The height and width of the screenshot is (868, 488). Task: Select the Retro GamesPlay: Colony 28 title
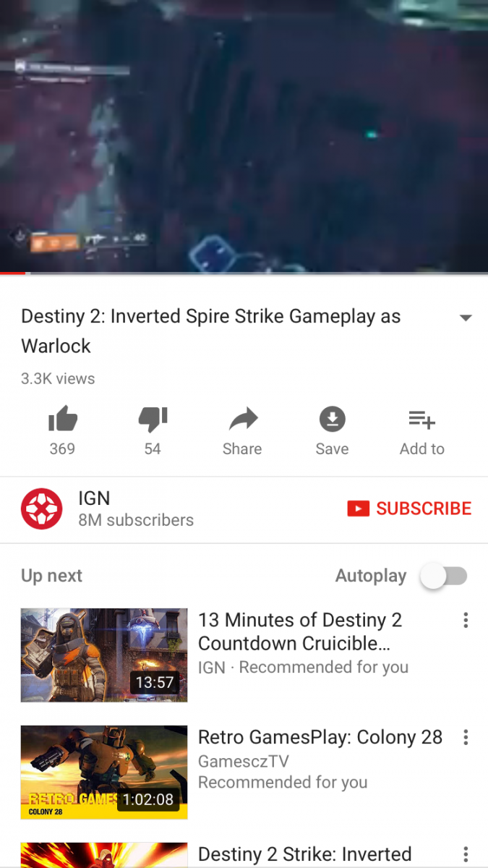[x=320, y=737]
